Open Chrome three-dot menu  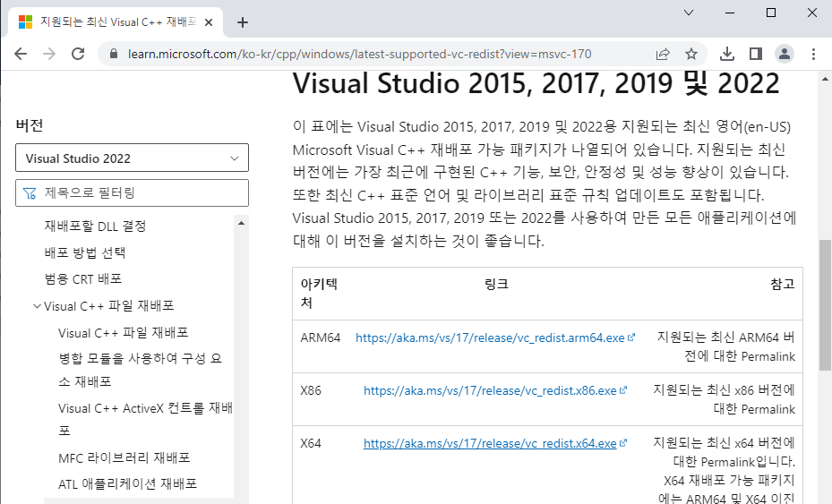click(813, 54)
